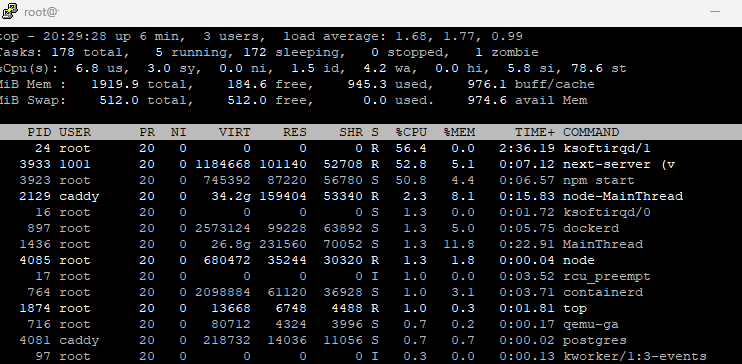Click PID 764 in the process list

(39, 292)
